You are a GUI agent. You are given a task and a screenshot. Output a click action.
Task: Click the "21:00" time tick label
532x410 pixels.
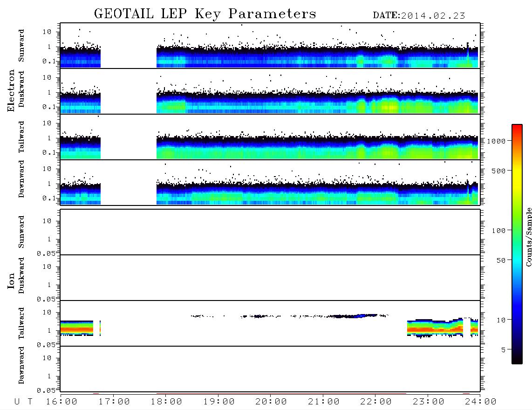click(x=324, y=402)
